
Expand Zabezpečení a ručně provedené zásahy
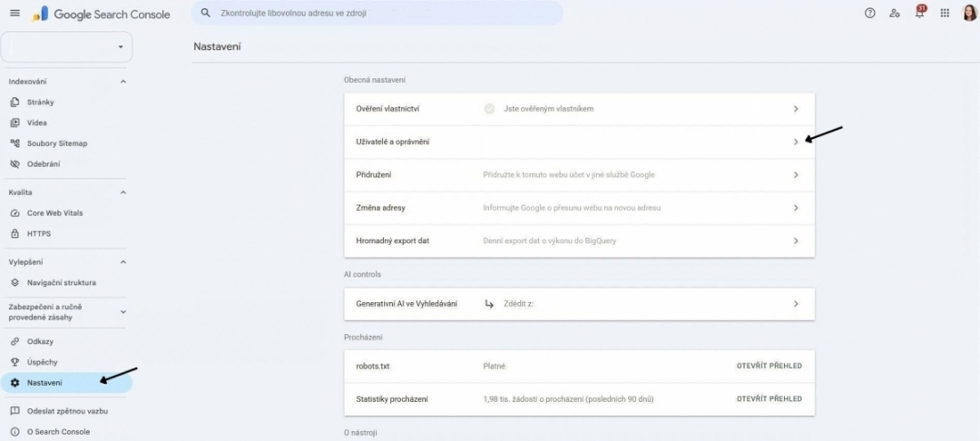pyautogui.click(x=123, y=312)
